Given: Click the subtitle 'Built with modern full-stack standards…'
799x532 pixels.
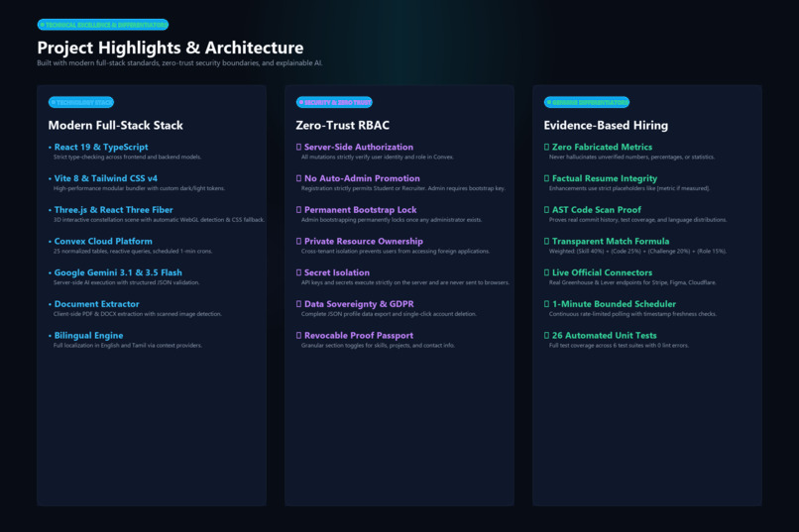Looking at the screenshot, I should (x=179, y=63).
